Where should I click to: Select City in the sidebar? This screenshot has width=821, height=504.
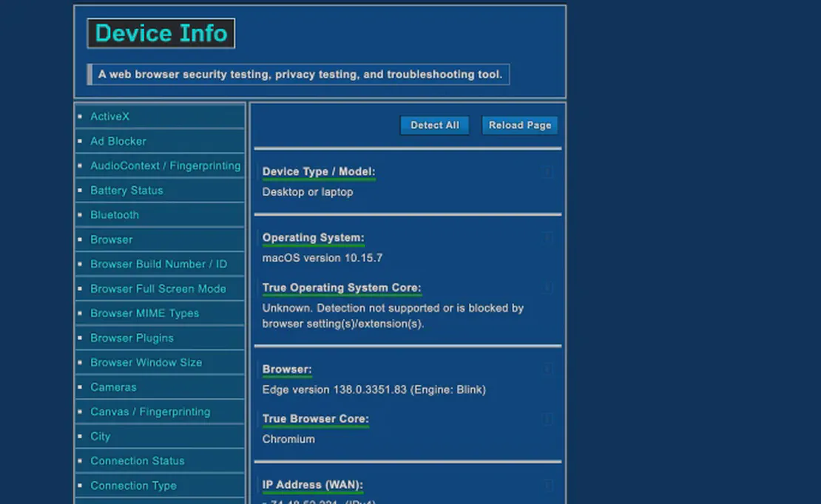[100, 437]
